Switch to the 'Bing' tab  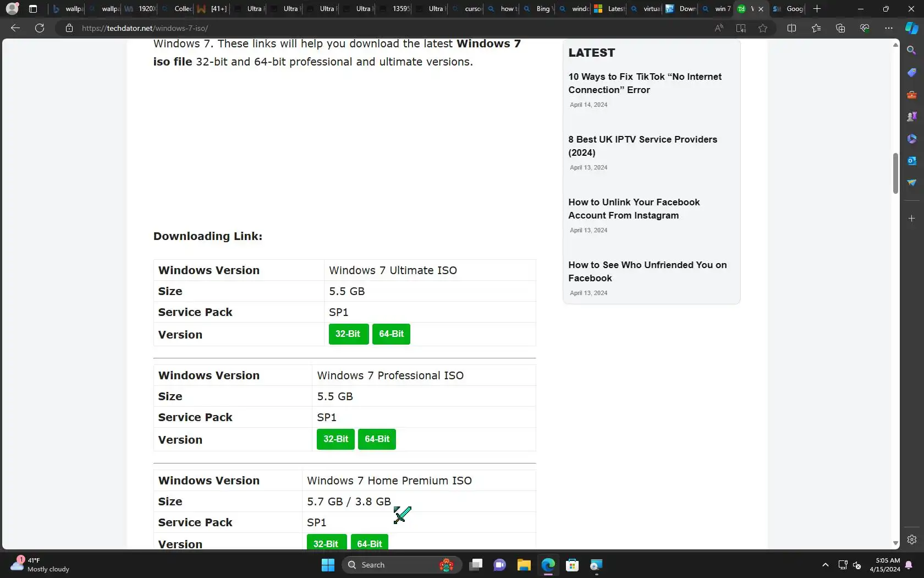(x=538, y=9)
